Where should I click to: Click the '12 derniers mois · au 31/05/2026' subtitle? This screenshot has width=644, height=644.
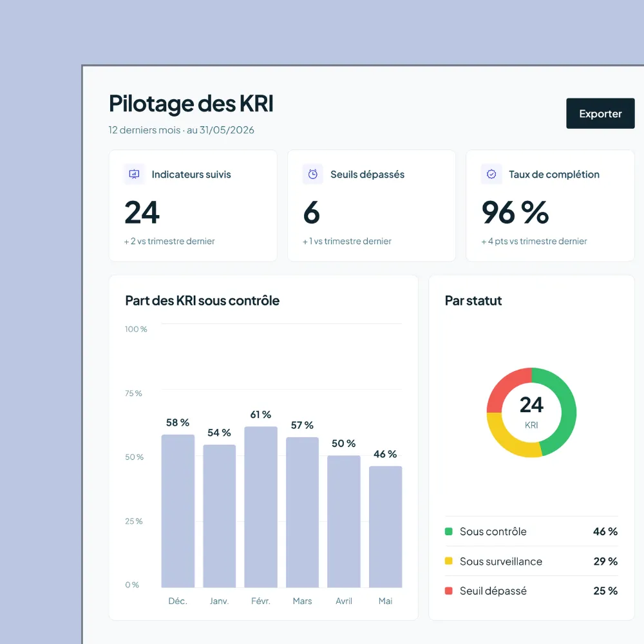coord(181,130)
